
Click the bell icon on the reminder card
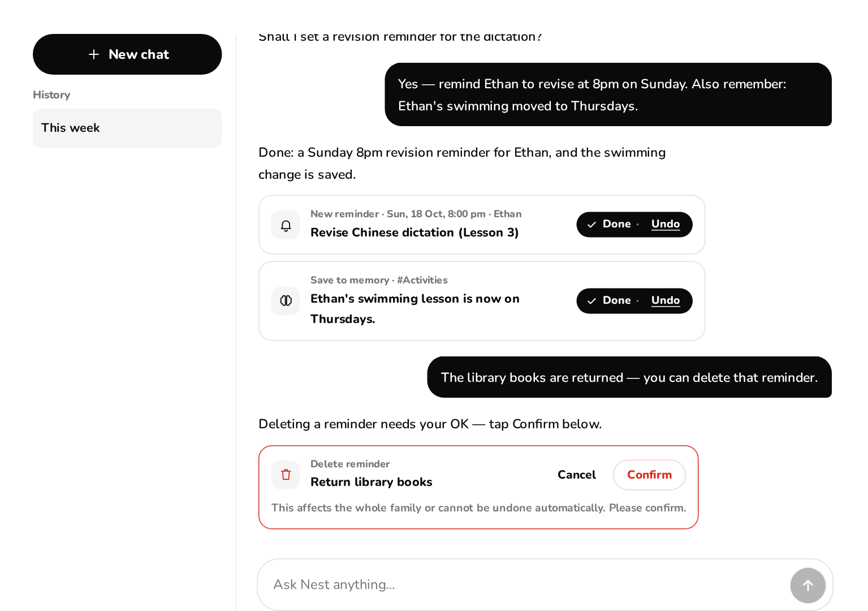286,225
